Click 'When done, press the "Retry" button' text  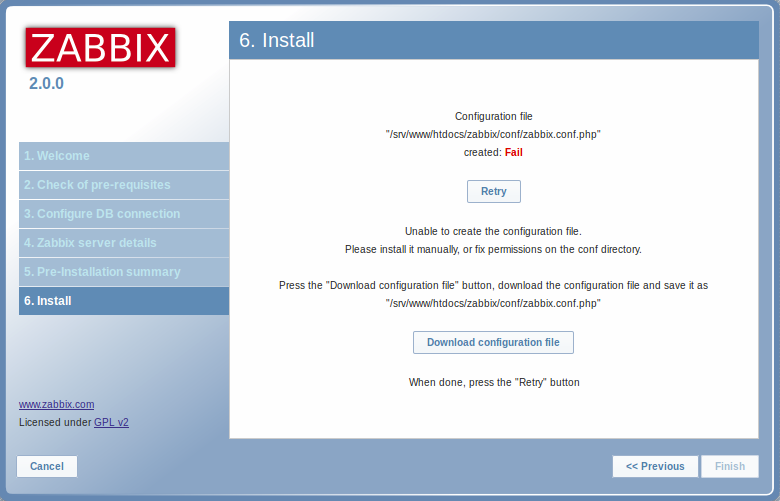pos(494,383)
